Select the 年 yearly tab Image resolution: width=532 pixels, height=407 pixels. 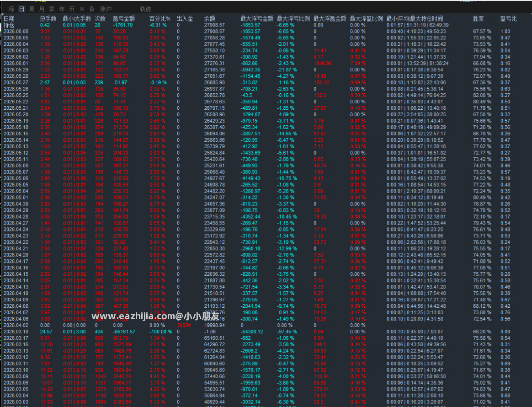coord(62,9)
